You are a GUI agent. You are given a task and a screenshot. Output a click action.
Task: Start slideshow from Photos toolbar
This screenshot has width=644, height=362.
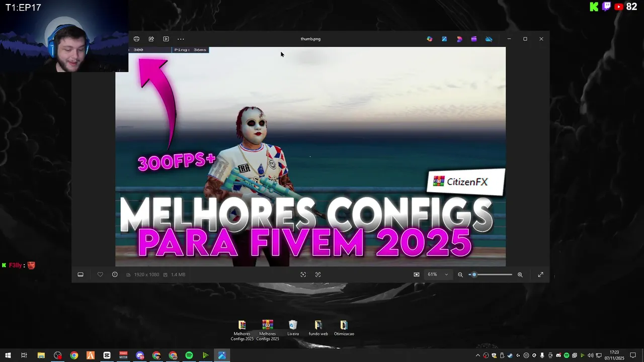point(166,39)
